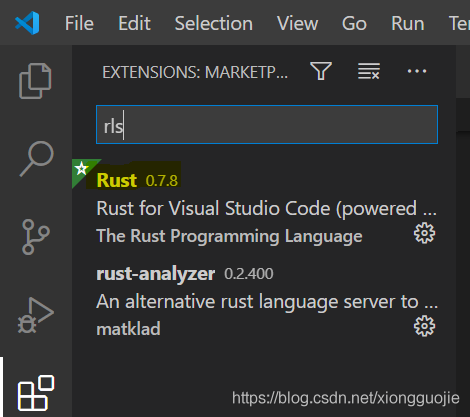The image size is (470, 417).
Task: Open the Run and Debug view
Action: coord(35,315)
